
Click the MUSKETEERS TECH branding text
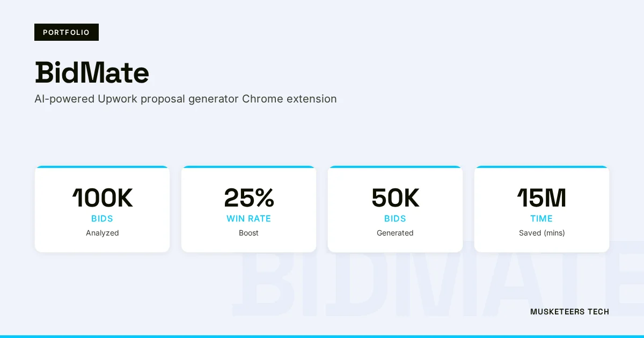click(569, 312)
